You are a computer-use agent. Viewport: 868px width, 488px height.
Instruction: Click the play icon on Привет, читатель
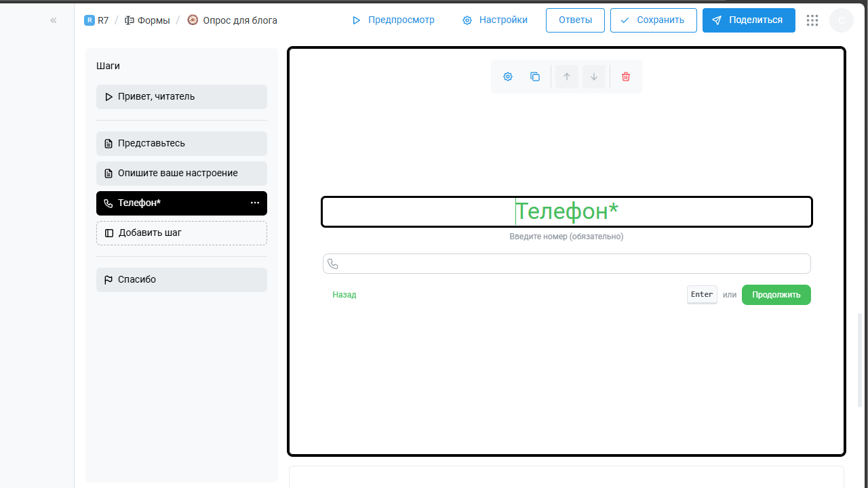(x=108, y=97)
